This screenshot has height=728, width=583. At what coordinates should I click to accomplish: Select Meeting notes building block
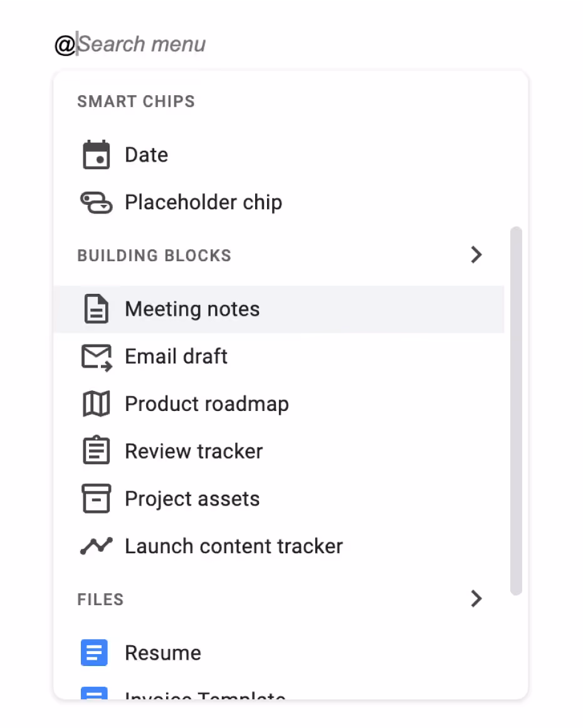click(279, 309)
